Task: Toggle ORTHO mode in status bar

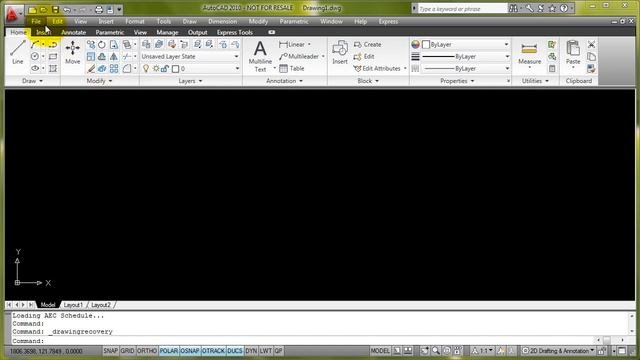Action: pos(147,351)
